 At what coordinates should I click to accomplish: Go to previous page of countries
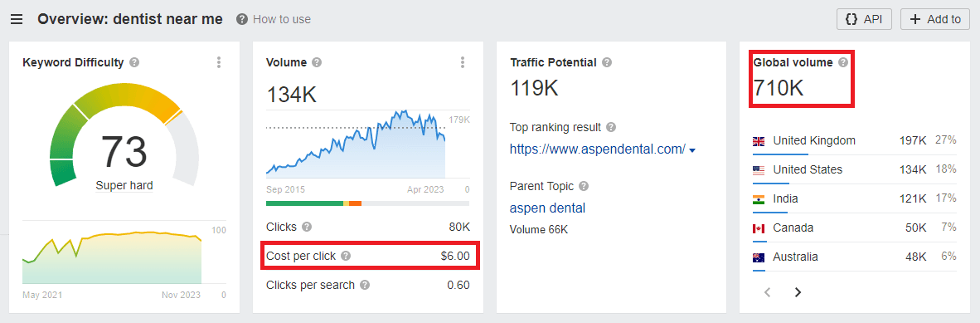768,292
